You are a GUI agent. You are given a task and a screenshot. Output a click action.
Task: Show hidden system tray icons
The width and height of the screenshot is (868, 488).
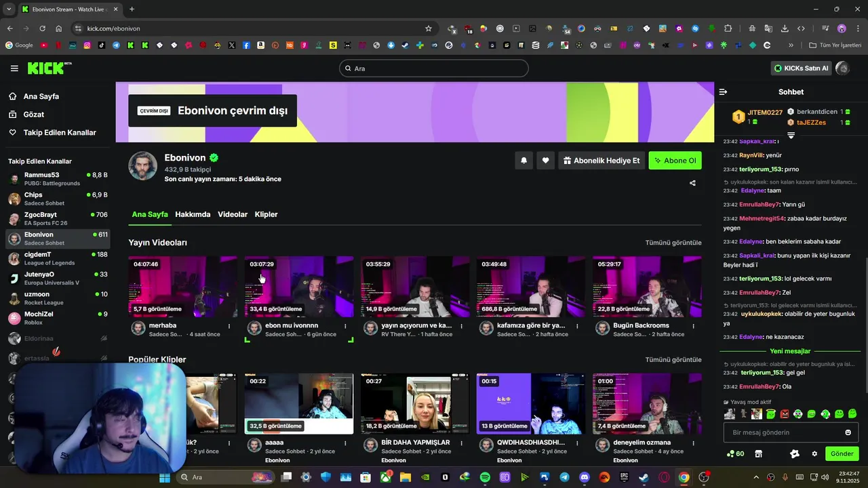(x=756, y=477)
